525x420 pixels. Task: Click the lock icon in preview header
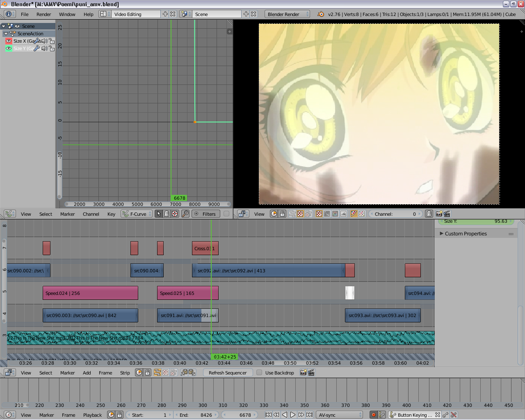tap(282, 214)
